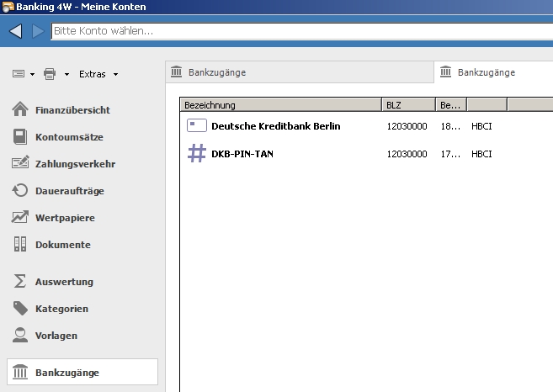Click the Wertpapiere chart icon
The image size is (553, 392).
point(19,217)
